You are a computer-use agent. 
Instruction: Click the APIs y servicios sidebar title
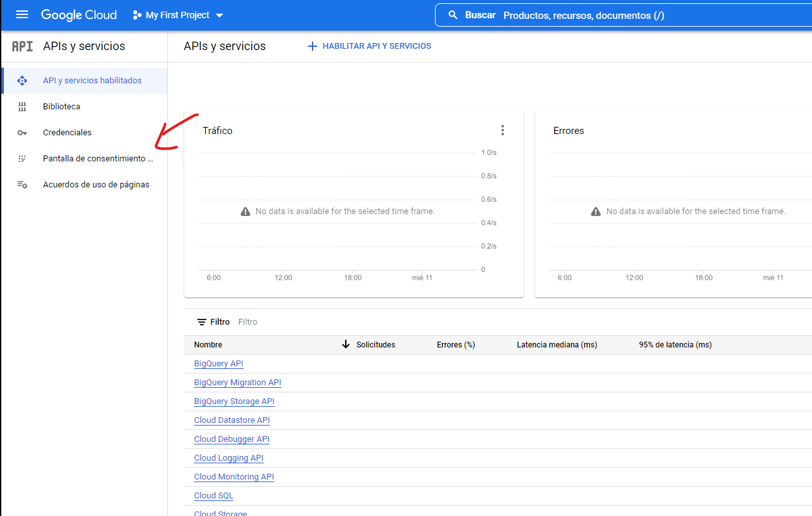[x=84, y=46]
